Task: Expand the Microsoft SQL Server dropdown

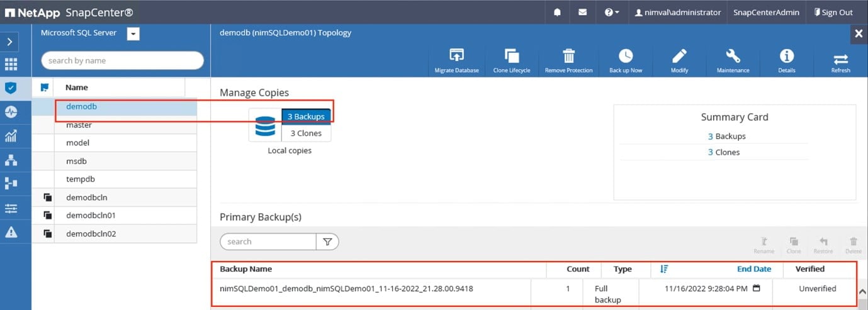Action: 133,34
